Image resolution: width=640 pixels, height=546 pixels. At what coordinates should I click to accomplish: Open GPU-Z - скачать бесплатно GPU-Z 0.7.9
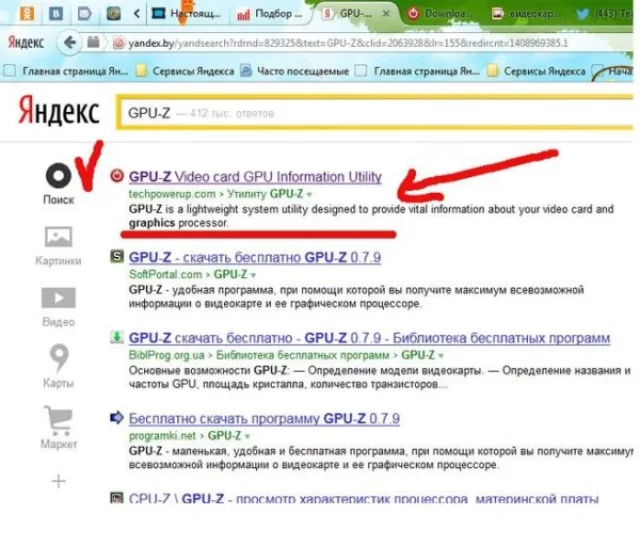(255, 257)
